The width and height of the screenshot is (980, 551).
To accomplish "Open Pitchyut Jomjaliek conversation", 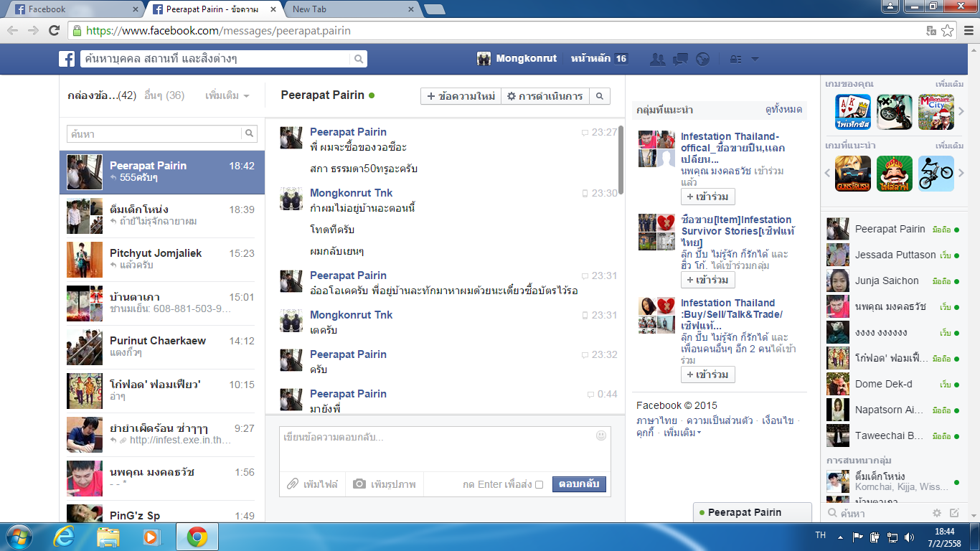I will [162, 260].
